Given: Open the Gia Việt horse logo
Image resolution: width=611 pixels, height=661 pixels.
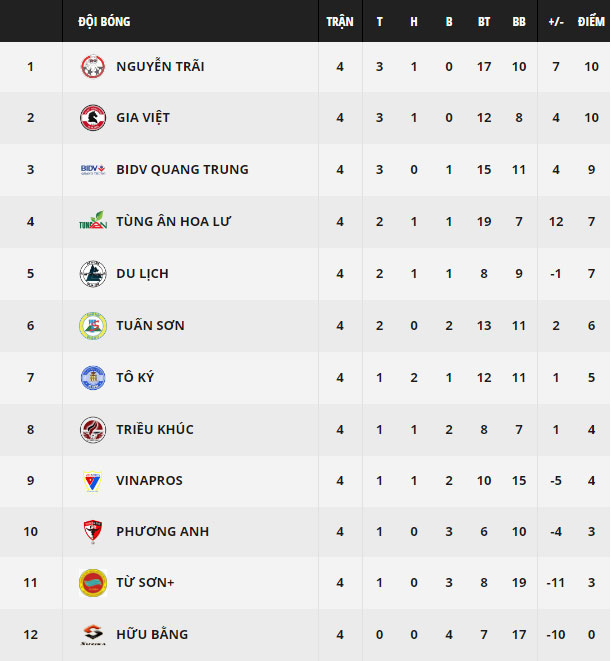Looking at the screenshot, I should [93, 118].
